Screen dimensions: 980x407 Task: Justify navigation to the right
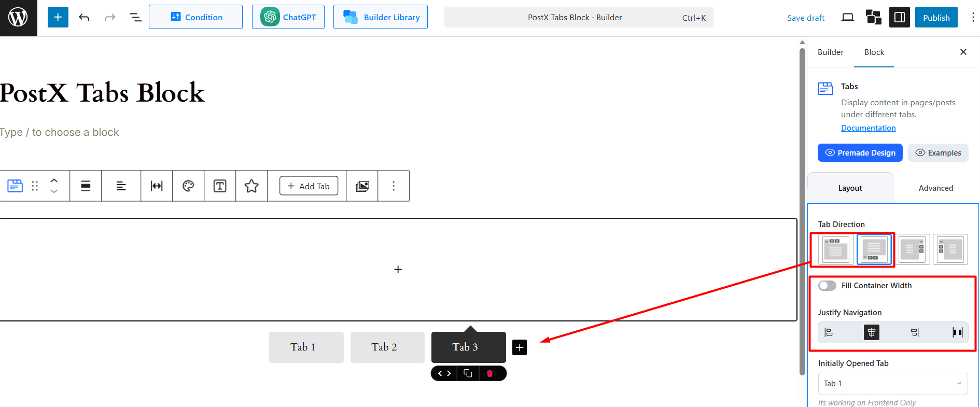point(915,332)
